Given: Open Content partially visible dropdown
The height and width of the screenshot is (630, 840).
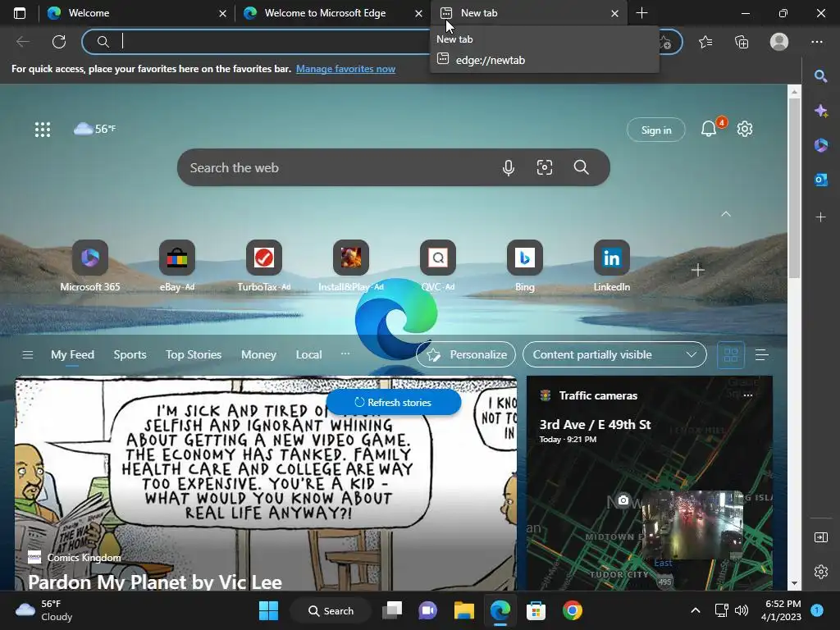Looking at the screenshot, I should click(614, 354).
